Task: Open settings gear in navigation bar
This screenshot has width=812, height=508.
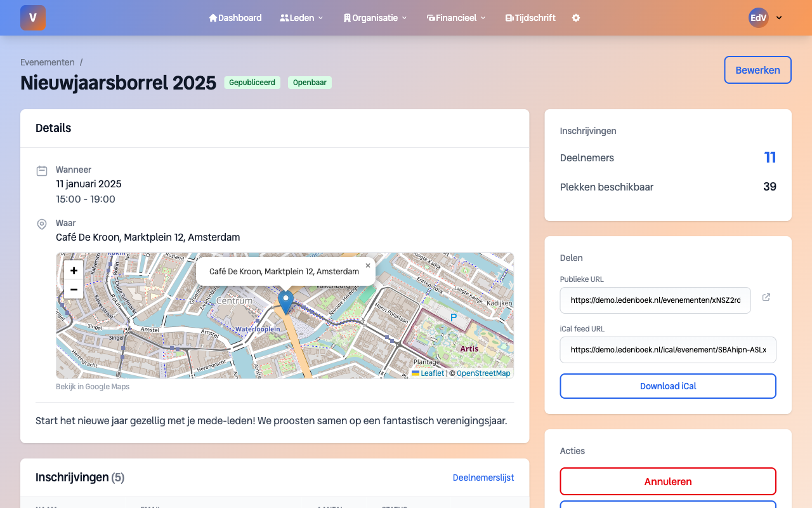Action: click(x=576, y=18)
